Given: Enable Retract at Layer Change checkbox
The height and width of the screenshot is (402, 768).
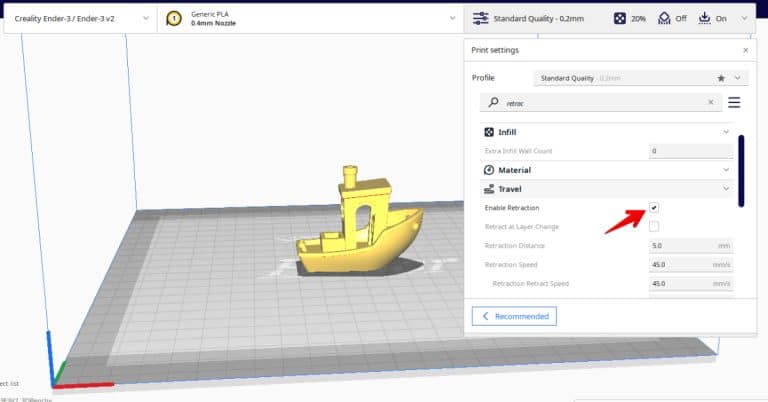Looking at the screenshot, I should (x=654, y=226).
